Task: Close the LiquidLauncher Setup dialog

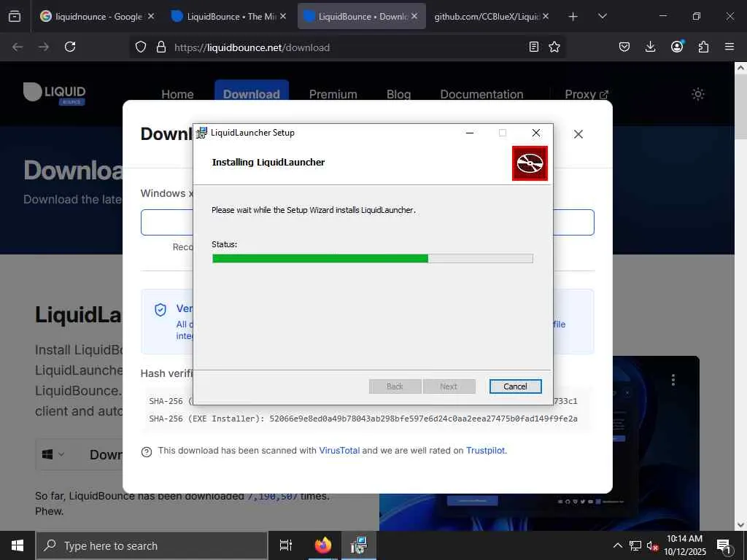Action: (x=536, y=133)
